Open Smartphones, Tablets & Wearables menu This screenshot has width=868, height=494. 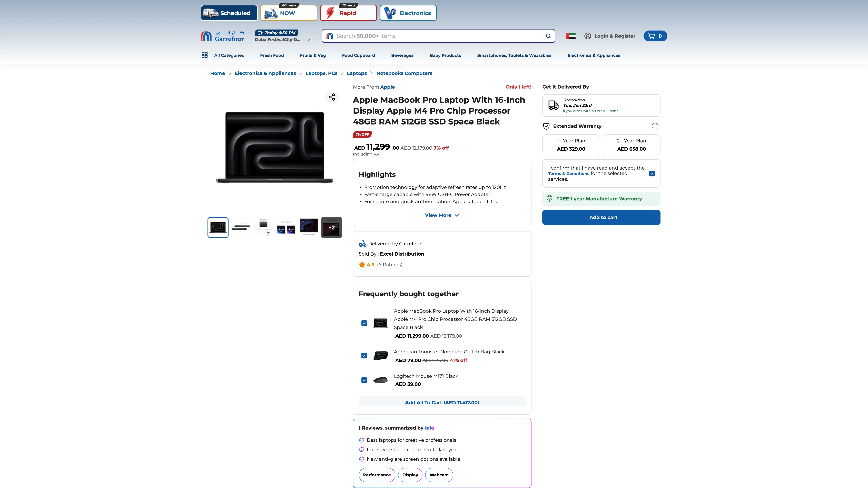point(514,55)
